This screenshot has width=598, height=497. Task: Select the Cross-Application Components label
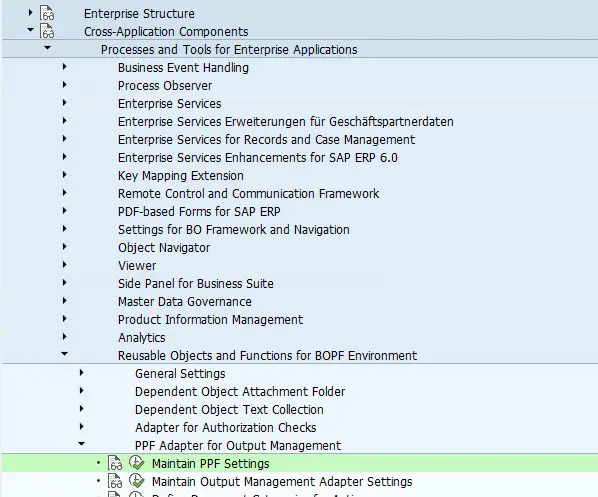pos(166,32)
